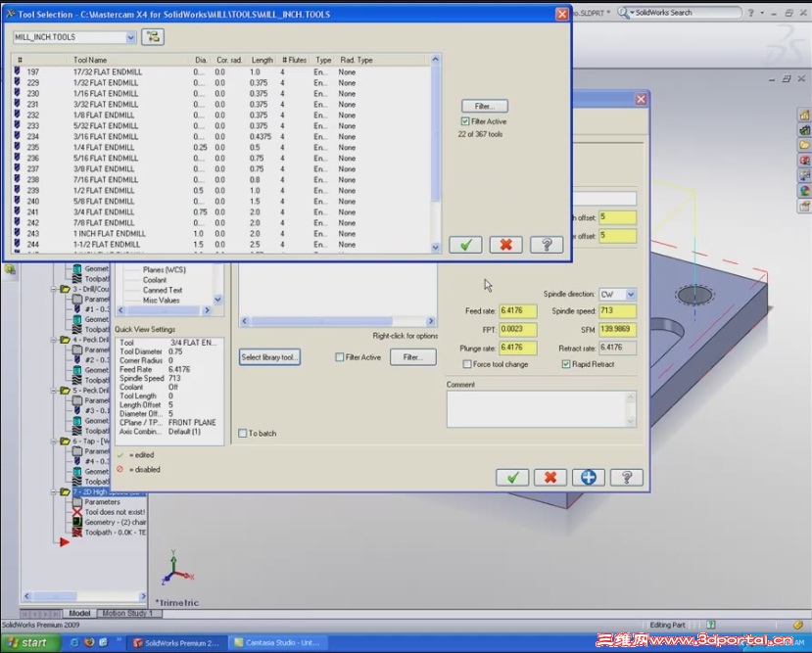
Task: Enable Filter Active in toolpath dialog
Action: tap(340, 357)
